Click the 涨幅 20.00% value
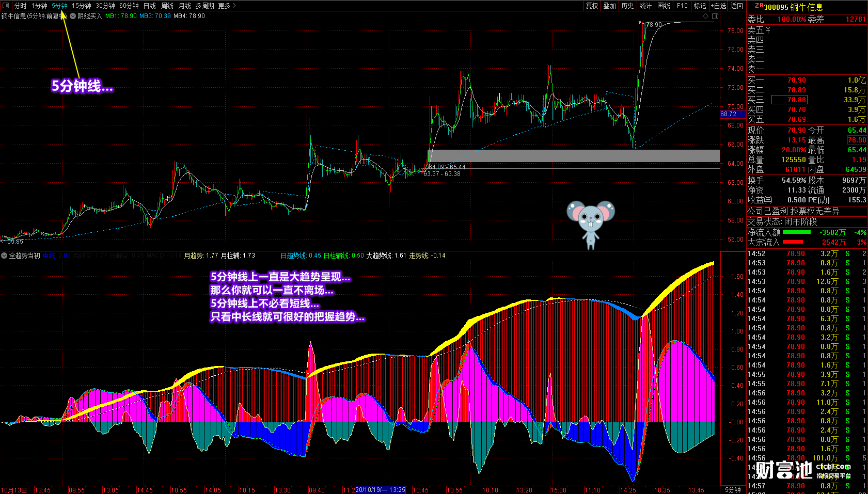Screen dimensions: 868x494 [794, 150]
